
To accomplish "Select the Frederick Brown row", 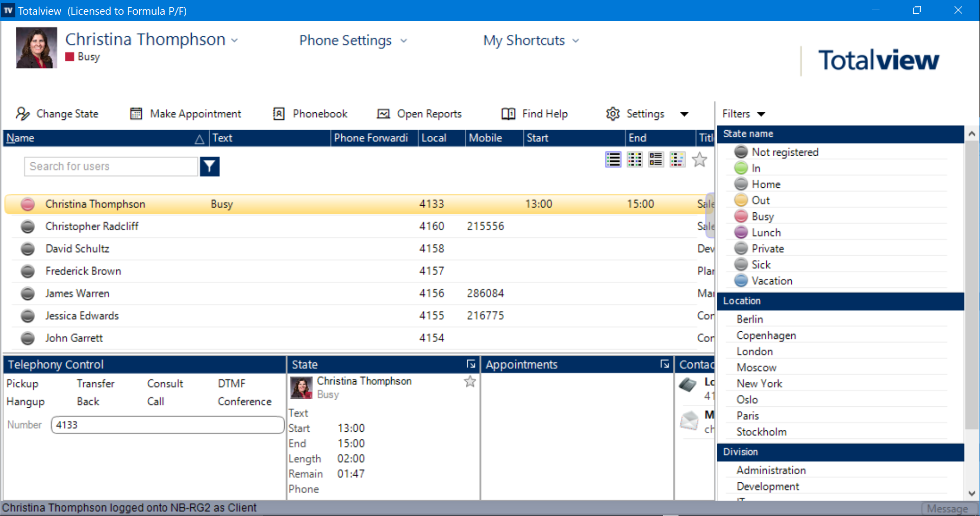I will coord(359,271).
